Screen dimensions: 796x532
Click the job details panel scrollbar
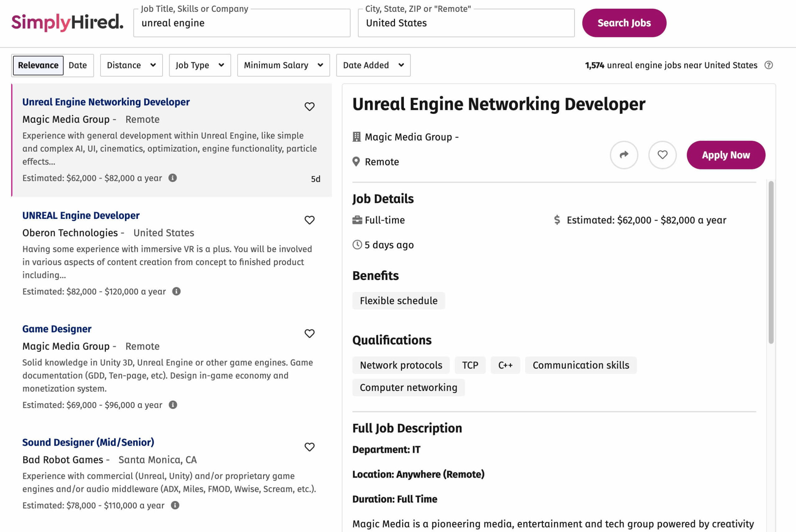pyautogui.click(x=771, y=262)
